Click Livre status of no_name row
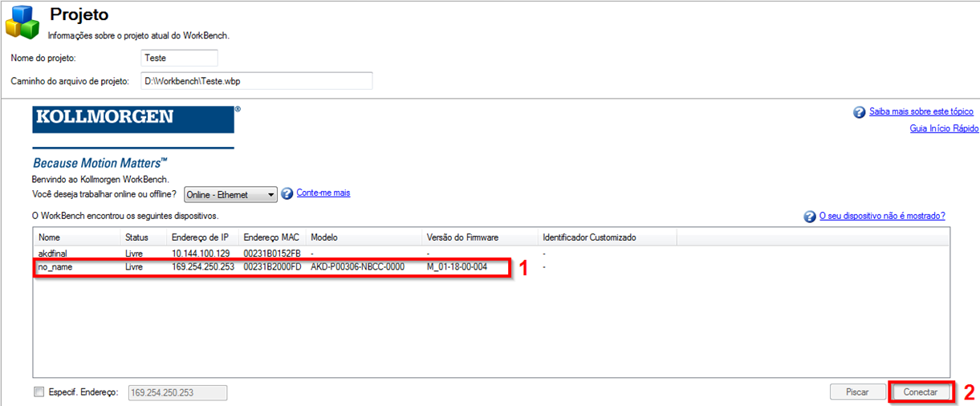 [x=134, y=266]
